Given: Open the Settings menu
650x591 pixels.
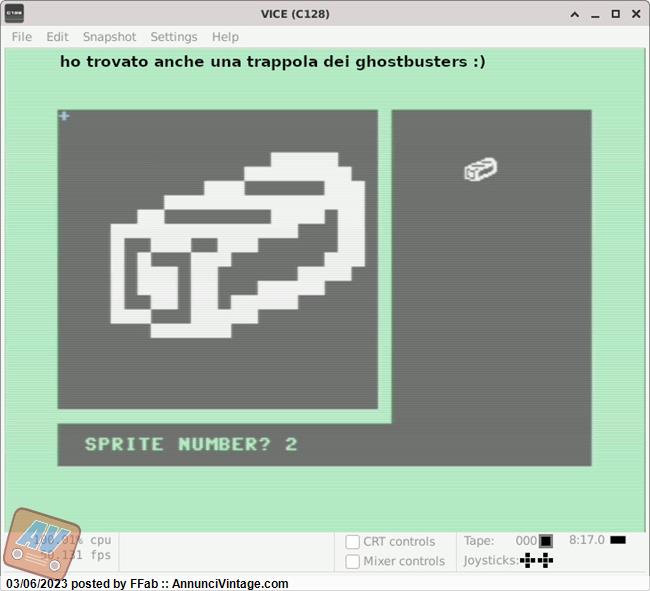Looking at the screenshot, I should [174, 37].
